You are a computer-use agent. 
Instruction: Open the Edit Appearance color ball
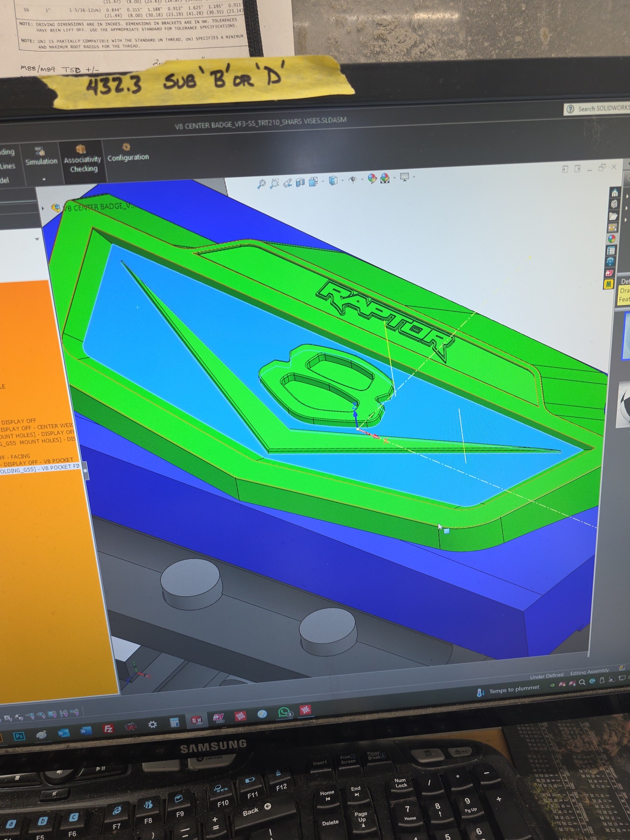pos(372,178)
